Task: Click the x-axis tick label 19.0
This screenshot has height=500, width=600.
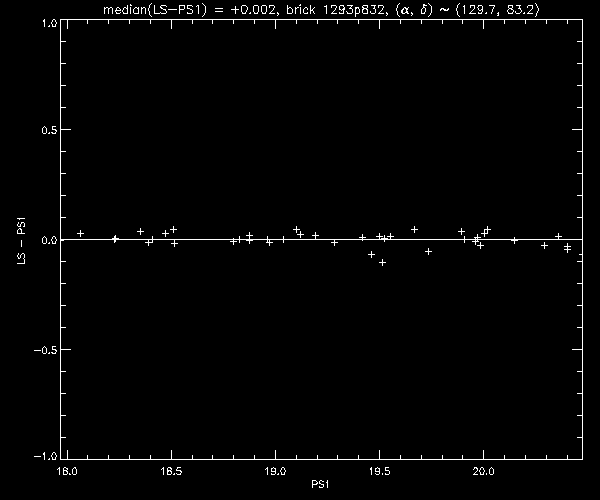Action: pos(276,471)
